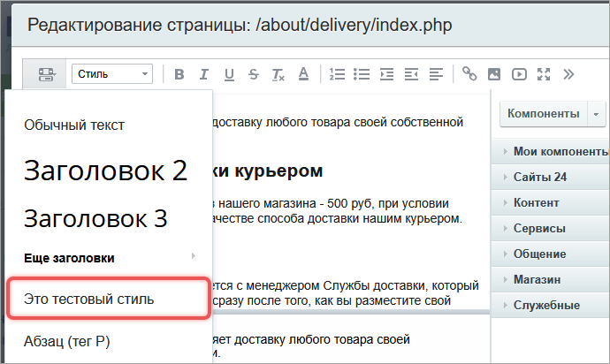Insert a video

[519, 74]
